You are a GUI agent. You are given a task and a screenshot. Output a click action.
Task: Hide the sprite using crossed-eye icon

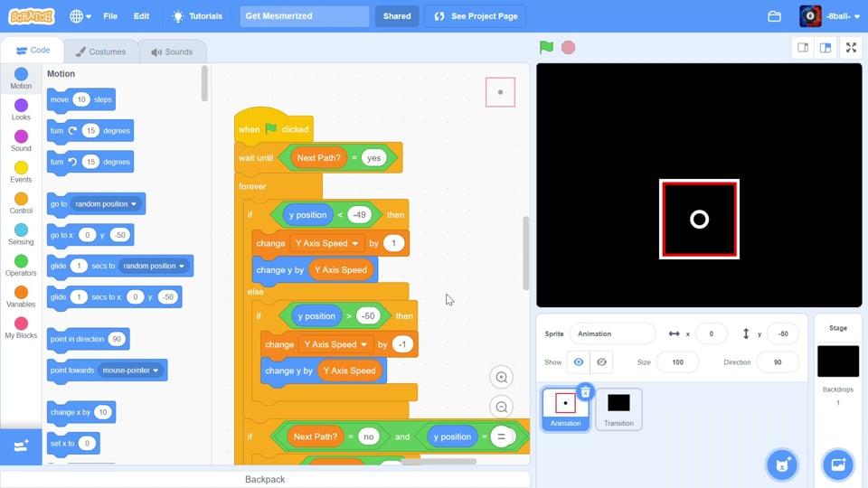601,361
